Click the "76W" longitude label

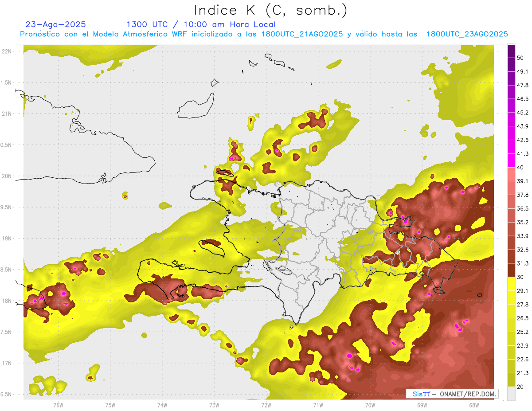click(x=58, y=405)
